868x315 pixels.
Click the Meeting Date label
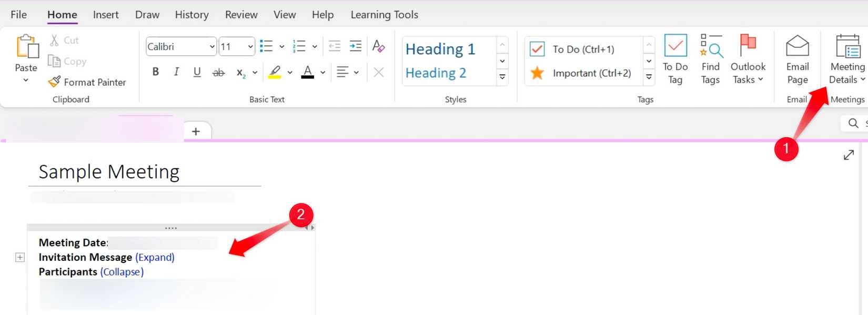[x=73, y=242]
